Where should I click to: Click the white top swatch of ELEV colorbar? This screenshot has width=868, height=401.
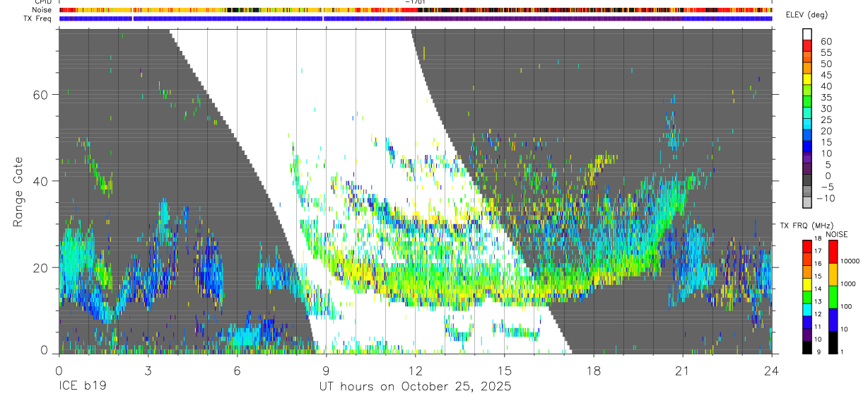808,35
